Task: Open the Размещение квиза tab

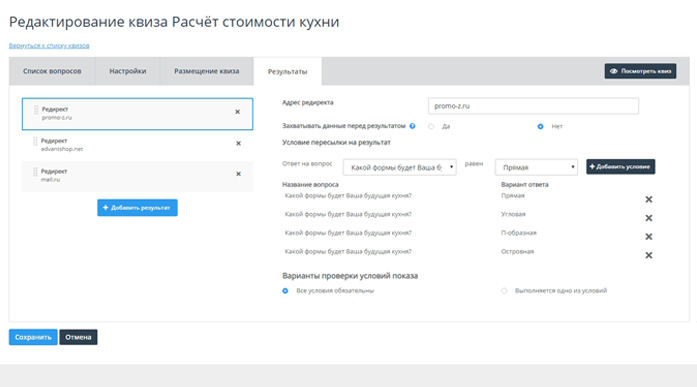Action: [x=207, y=71]
